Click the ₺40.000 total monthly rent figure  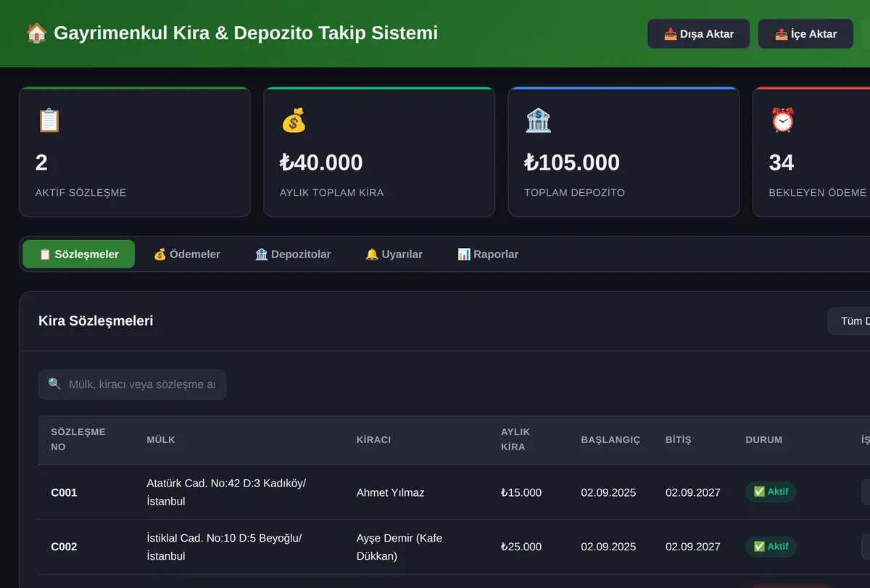[x=321, y=162]
